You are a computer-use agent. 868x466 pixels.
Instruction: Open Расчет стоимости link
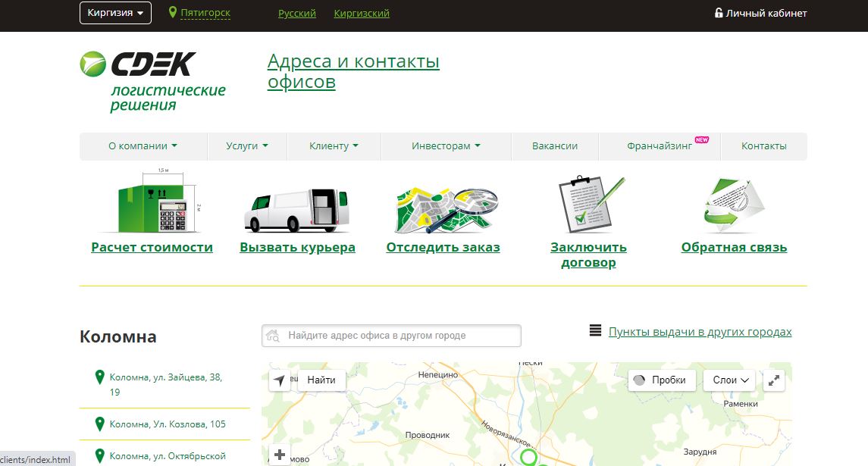[x=152, y=247]
